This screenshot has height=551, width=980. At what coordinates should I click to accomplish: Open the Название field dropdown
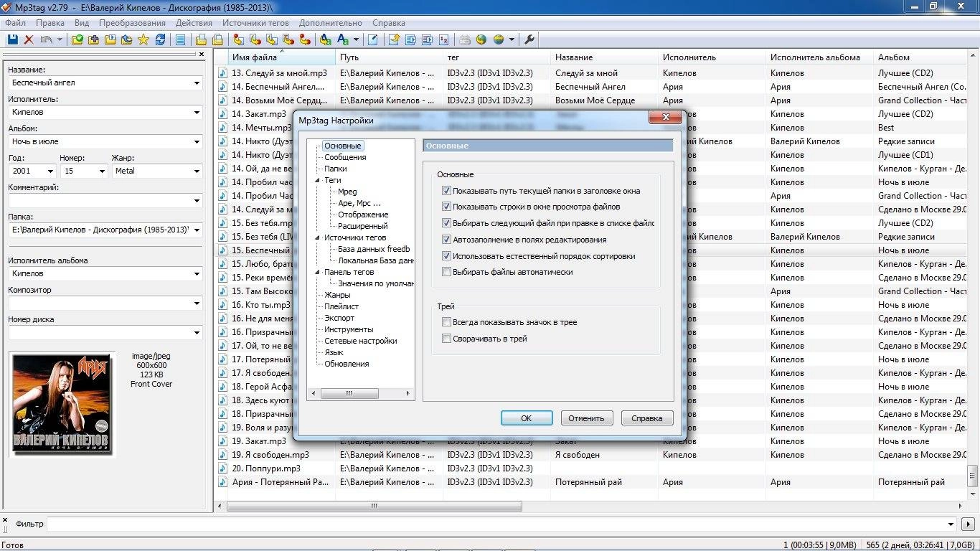197,83
